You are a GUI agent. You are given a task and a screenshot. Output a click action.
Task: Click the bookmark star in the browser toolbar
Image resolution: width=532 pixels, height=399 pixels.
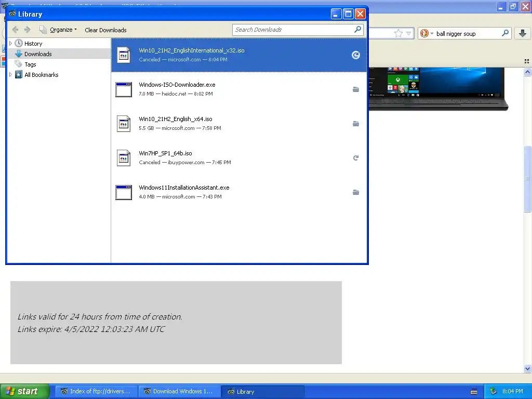[x=398, y=33]
